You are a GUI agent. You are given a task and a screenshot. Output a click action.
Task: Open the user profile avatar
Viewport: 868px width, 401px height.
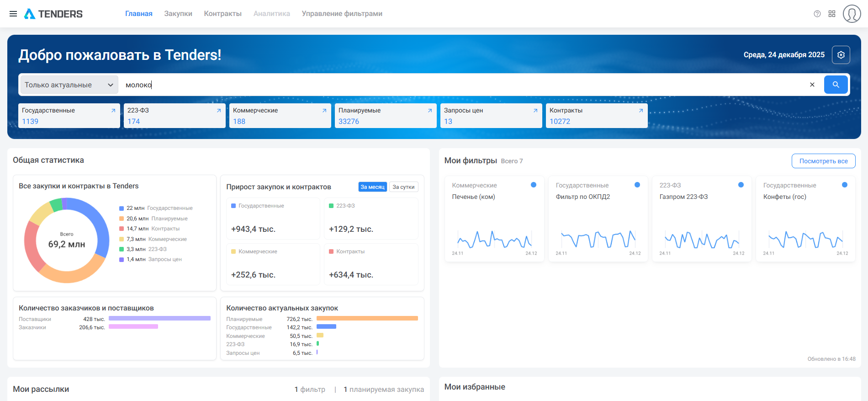[852, 14]
